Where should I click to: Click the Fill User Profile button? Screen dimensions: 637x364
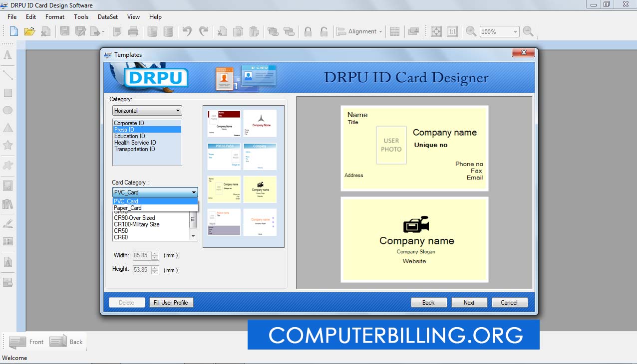pos(171,303)
